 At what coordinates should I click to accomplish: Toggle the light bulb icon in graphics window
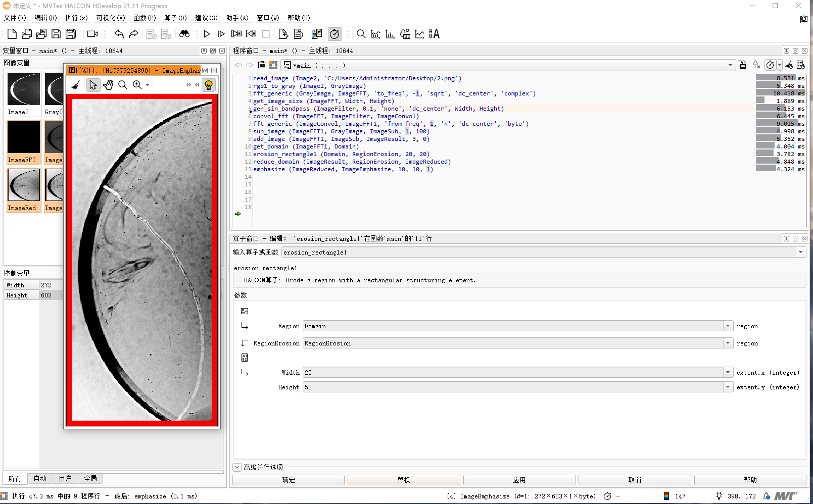tap(209, 85)
